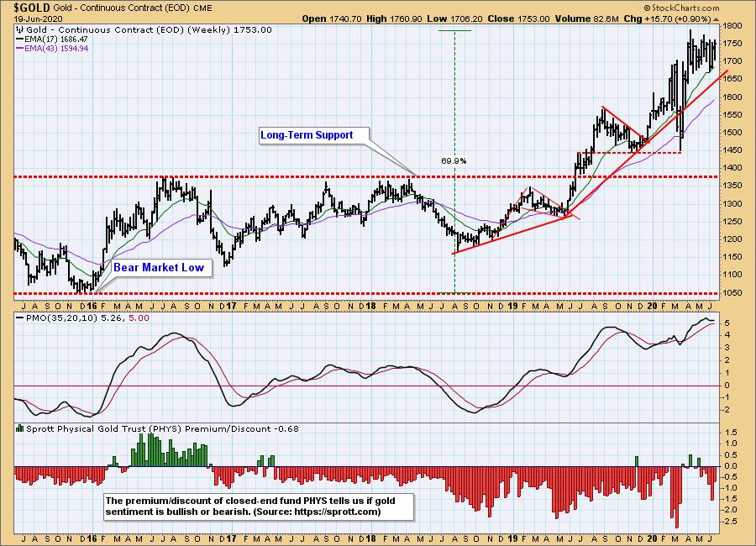Click the Chg +15.70 (+0.90%) value
Viewport: 756px width, 546px height.
click(x=667, y=18)
